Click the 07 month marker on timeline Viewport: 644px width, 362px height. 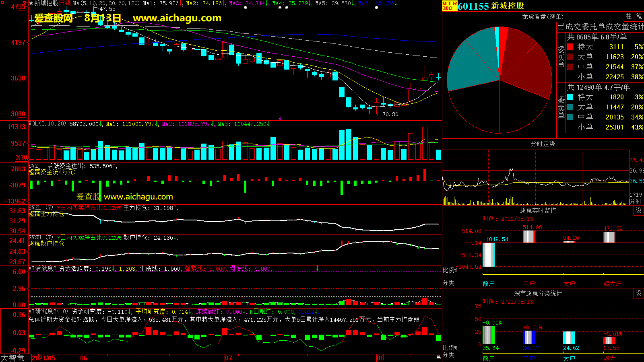click(228, 358)
